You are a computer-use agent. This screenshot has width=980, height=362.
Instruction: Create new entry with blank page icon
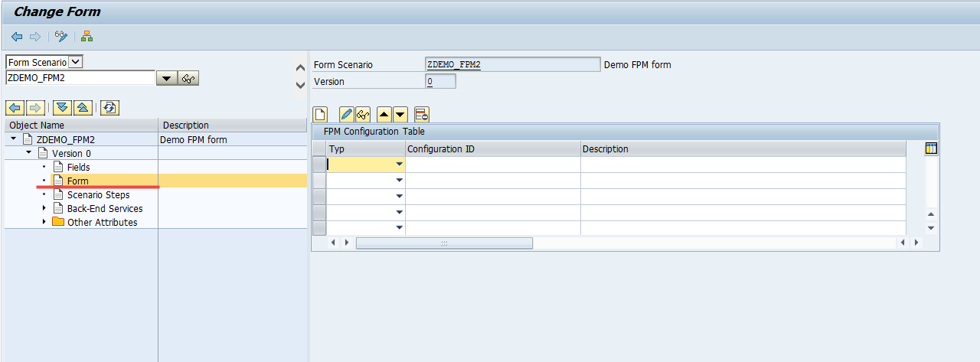point(321,115)
